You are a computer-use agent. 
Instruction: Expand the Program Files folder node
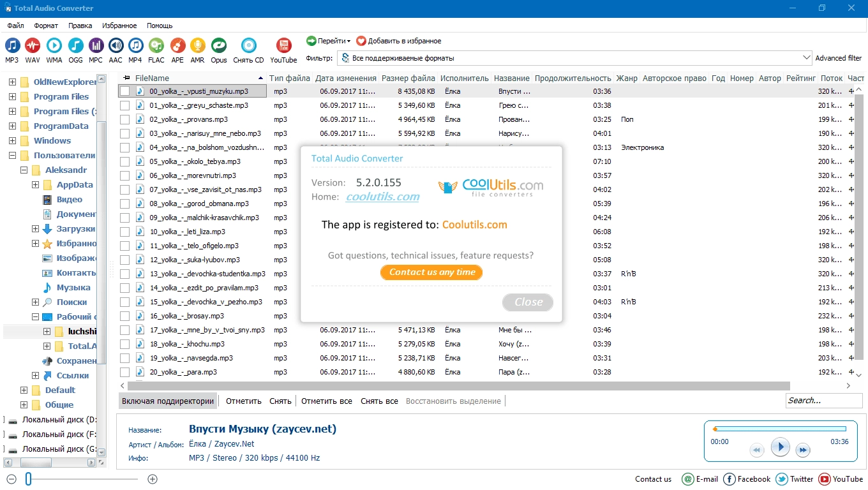coord(12,96)
